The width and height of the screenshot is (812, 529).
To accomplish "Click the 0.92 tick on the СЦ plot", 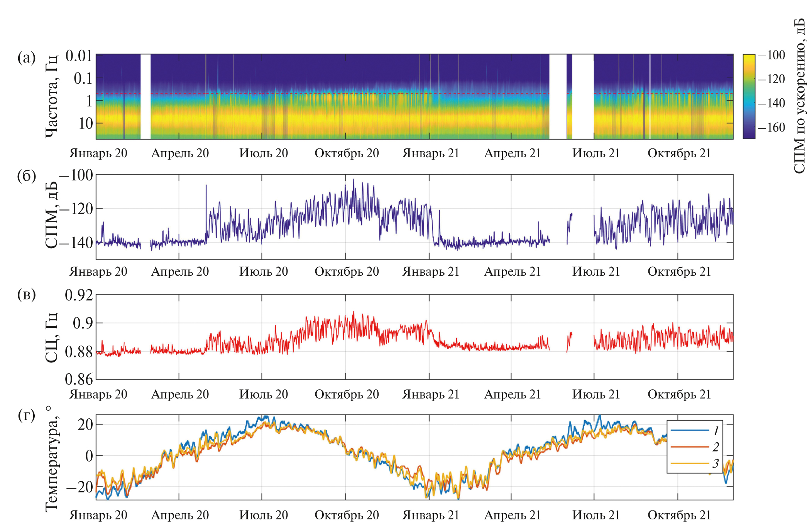I will tap(79, 295).
